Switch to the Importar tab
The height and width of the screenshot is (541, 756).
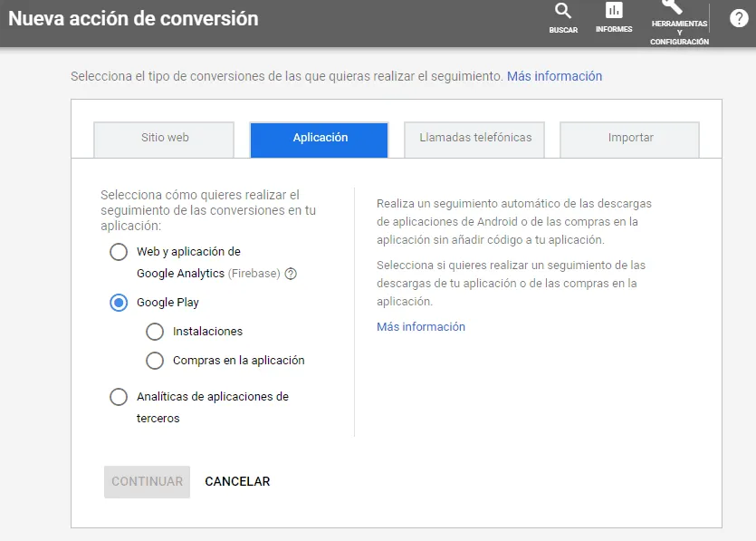(x=629, y=140)
